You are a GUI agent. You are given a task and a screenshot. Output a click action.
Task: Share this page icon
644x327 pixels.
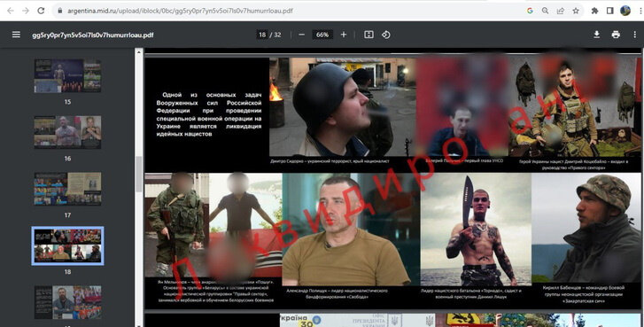click(x=560, y=12)
